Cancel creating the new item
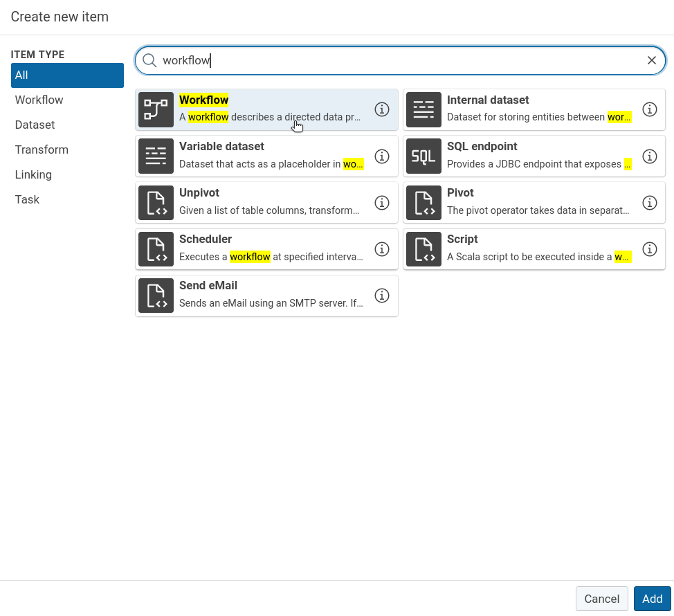 coord(601,598)
